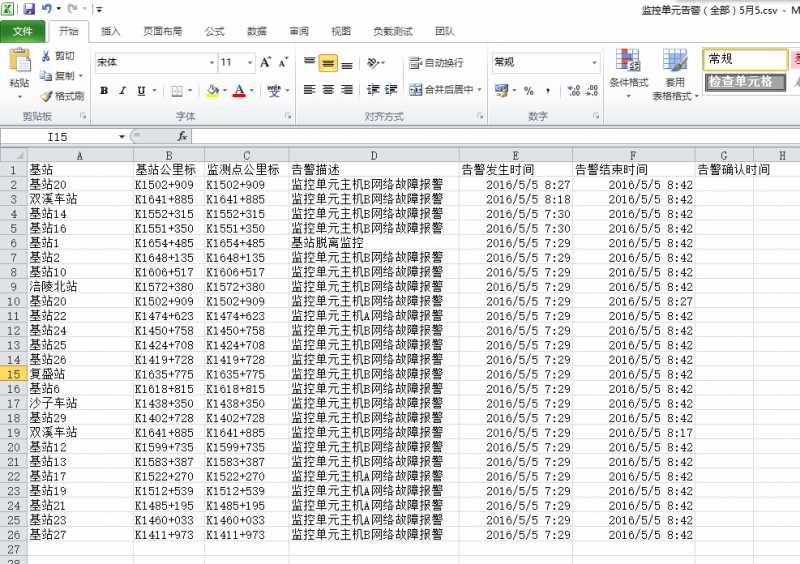Open 套用表格格式 table format

pyautogui.click(x=675, y=74)
